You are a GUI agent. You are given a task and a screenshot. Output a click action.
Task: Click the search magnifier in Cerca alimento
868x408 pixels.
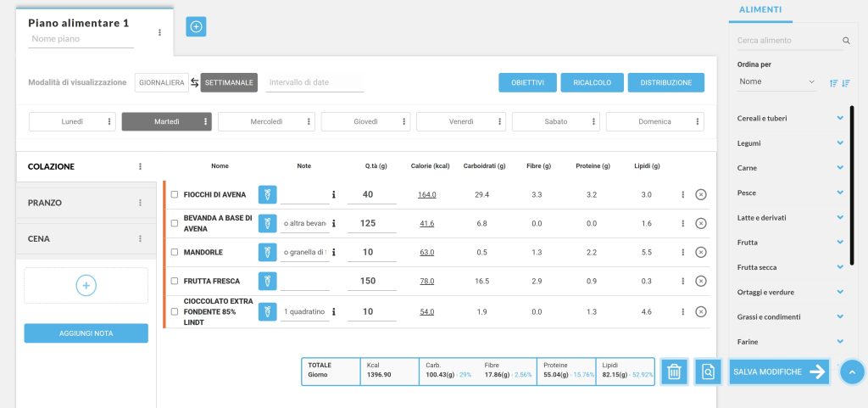pos(845,41)
